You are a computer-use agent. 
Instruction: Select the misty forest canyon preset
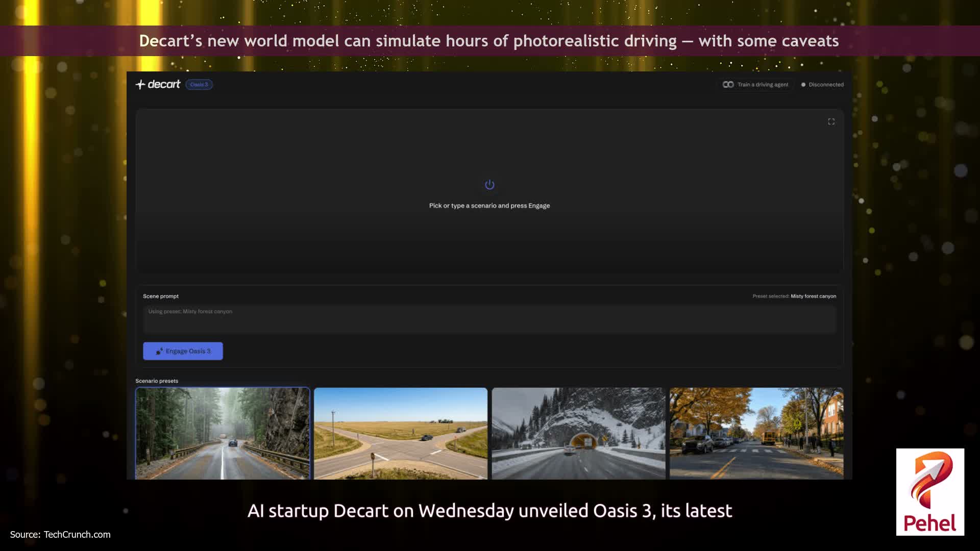tap(223, 433)
